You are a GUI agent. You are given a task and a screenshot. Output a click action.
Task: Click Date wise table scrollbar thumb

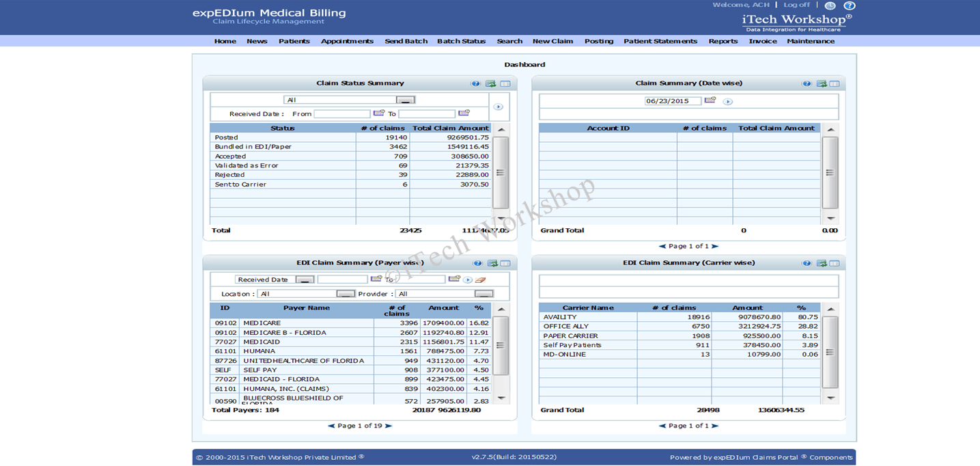click(830, 172)
